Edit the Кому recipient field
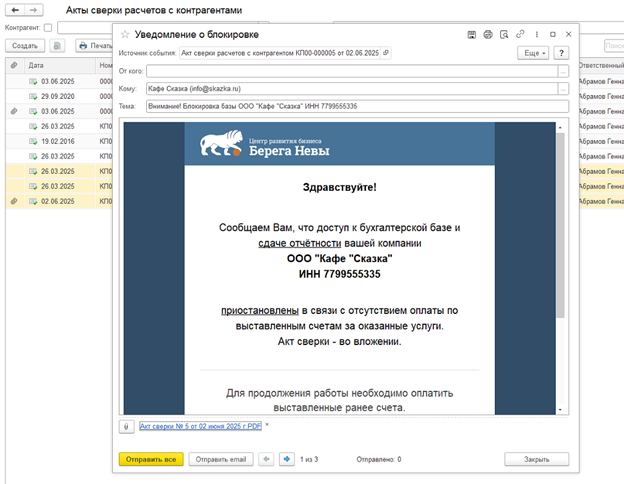The width and height of the screenshot is (624, 484). tap(352, 89)
